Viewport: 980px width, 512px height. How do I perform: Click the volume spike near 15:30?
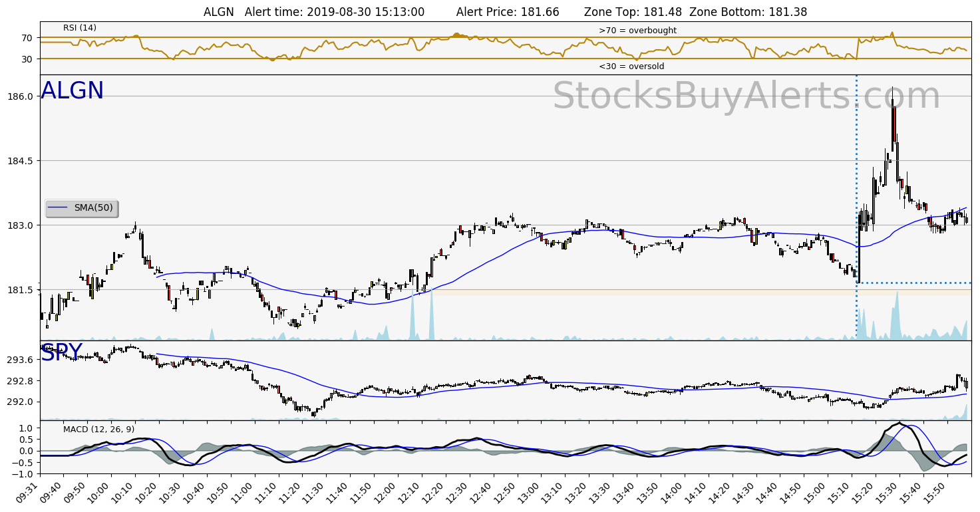click(x=896, y=315)
